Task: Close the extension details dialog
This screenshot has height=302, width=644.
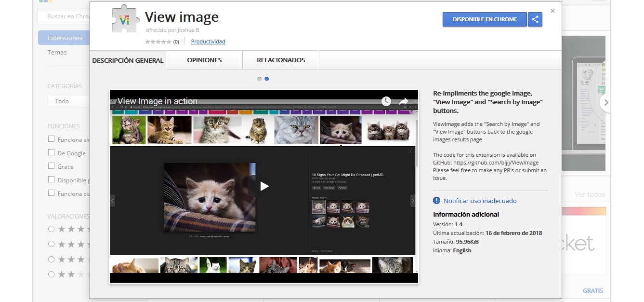Action: pos(552,11)
